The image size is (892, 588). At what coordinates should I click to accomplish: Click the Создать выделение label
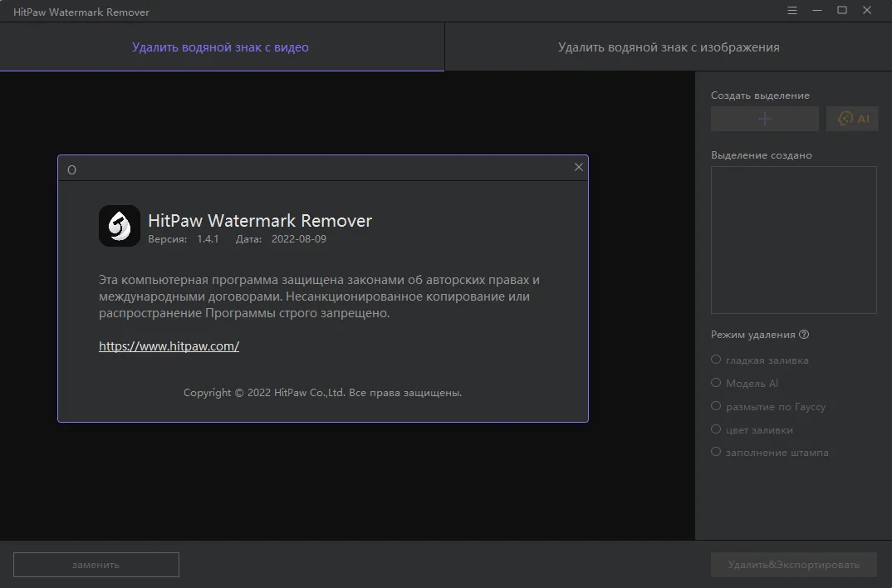(760, 96)
